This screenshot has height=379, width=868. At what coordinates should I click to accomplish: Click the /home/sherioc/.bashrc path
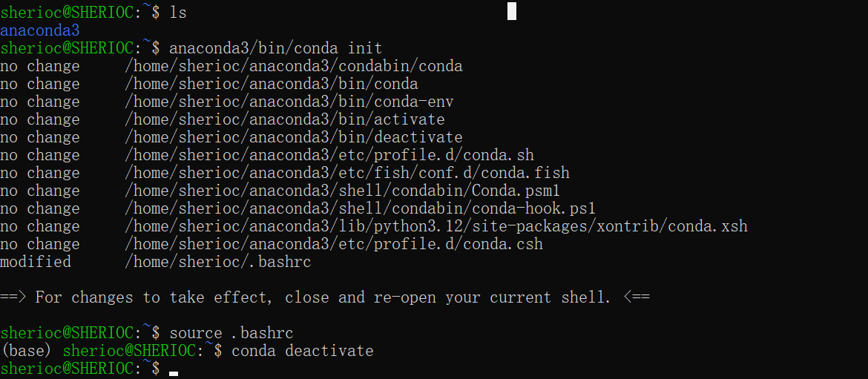coord(217,262)
